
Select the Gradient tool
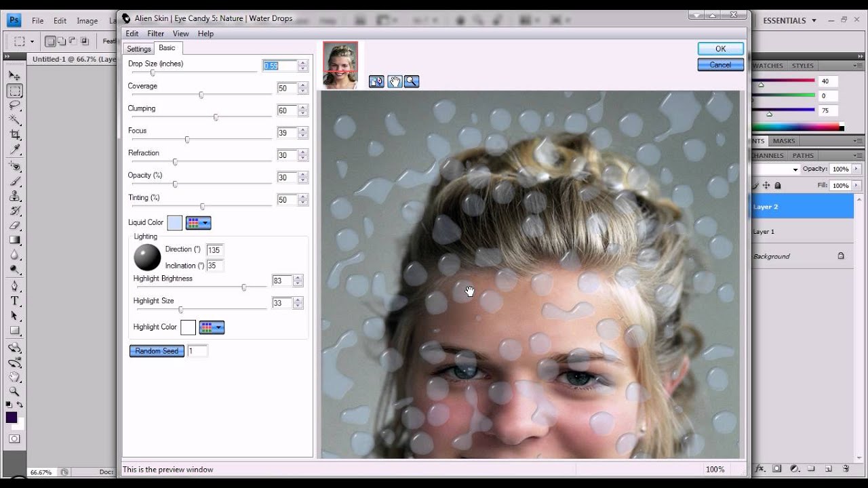click(x=14, y=240)
